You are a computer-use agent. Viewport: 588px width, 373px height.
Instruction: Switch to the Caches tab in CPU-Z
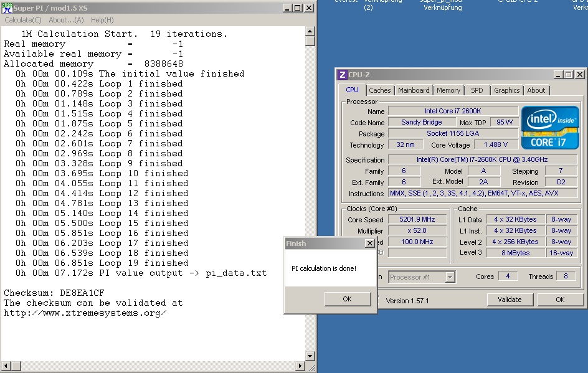(379, 90)
